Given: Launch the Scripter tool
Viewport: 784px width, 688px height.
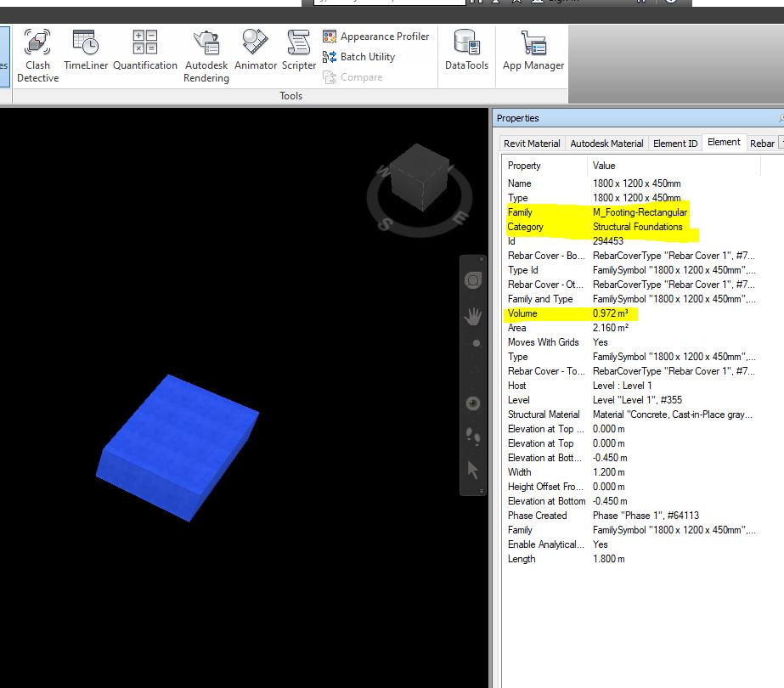Looking at the screenshot, I should [298, 51].
